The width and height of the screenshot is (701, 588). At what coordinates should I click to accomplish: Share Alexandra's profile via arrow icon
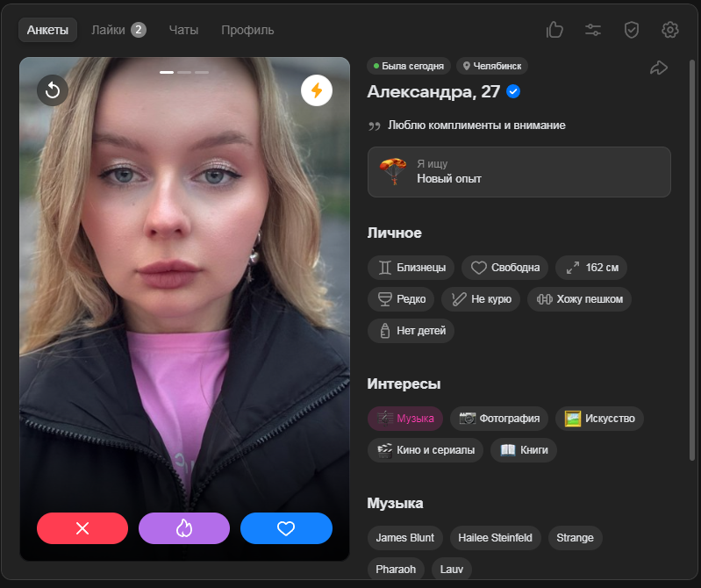[659, 68]
